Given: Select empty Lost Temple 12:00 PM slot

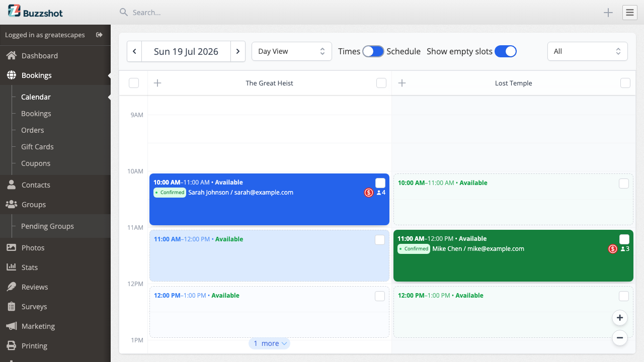Looking at the screenshot, I should click(513, 312).
